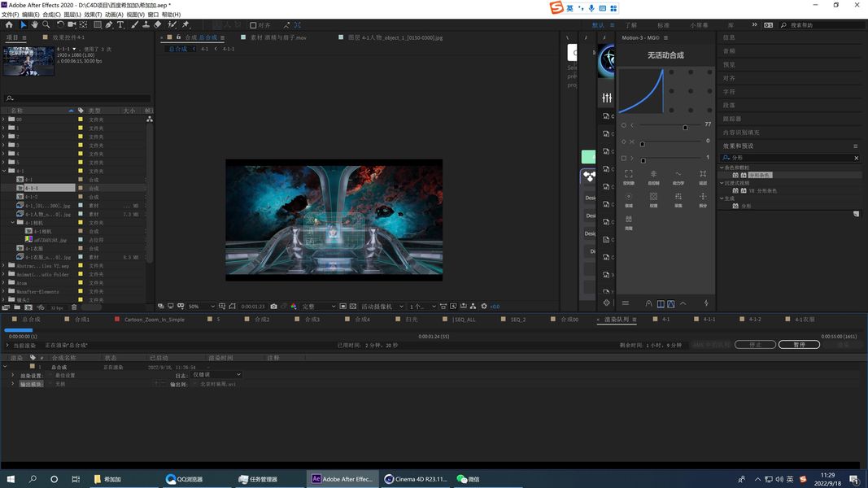Click the Motion-3 slider showing value 0
Viewport: 868px width, 488px height.
pyautogui.click(x=670, y=142)
